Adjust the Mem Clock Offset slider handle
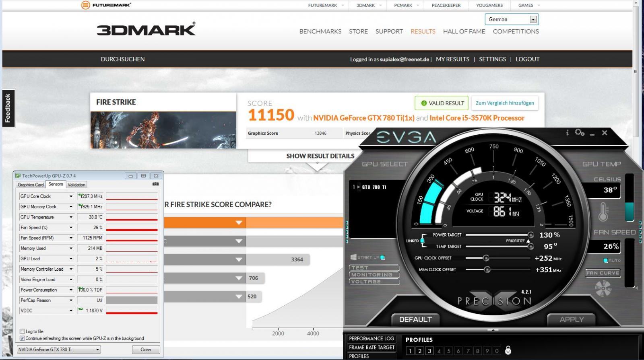Viewport: 644px width, 360px height. click(487, 269)
